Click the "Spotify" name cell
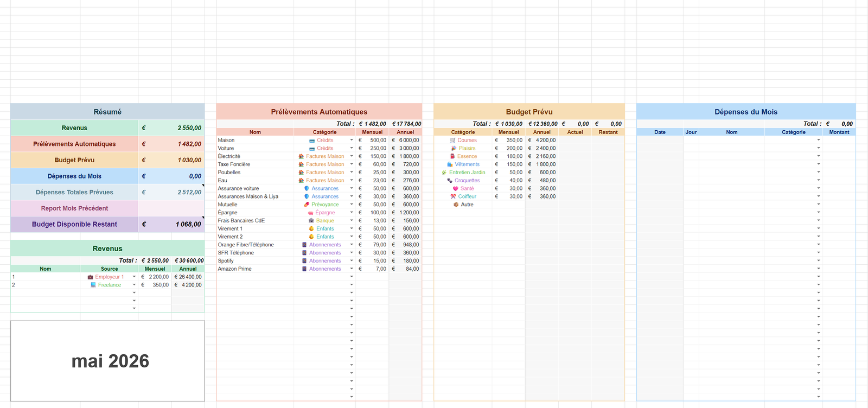 pyautogui.click(x=255, y=261)
